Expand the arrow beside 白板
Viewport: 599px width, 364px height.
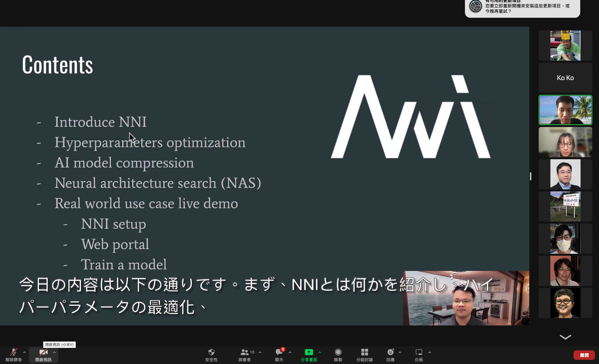(x=430, y=352)
